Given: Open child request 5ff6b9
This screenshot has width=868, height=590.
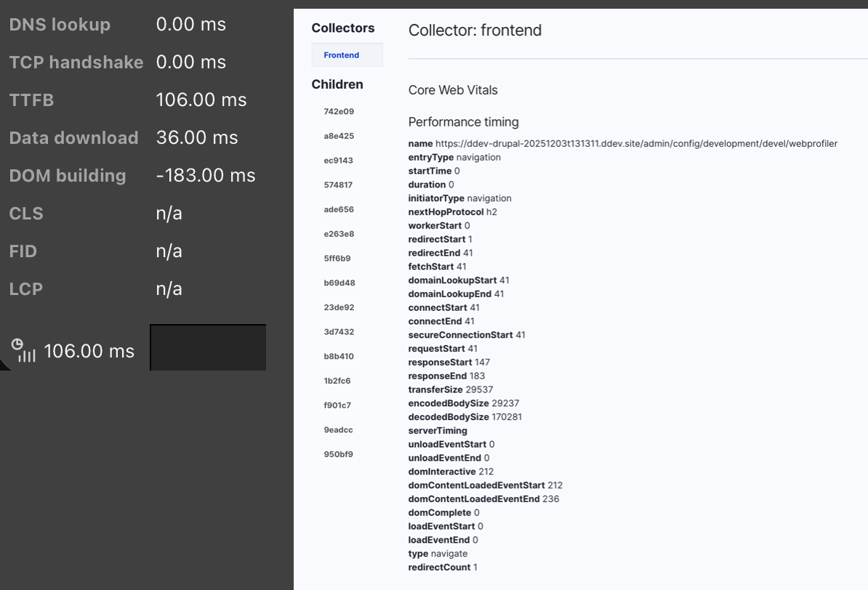Looking at the screenshot, I should point(337,259).
